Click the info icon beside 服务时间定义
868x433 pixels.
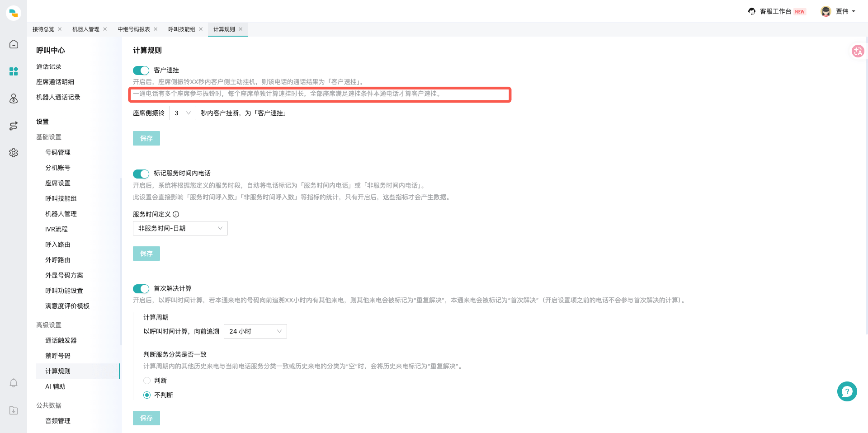[176, 214]
